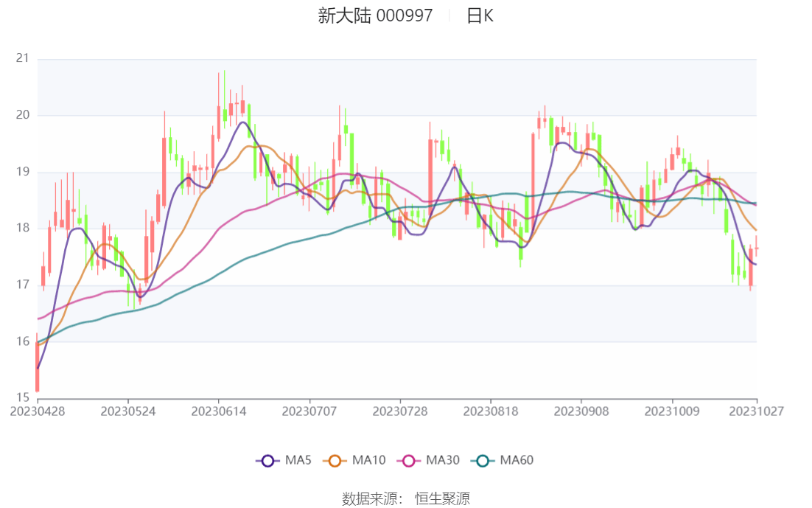Click the purple MA5 legend circle marker
The height and width of the screenshot is (508, 812).
(267, 461)
